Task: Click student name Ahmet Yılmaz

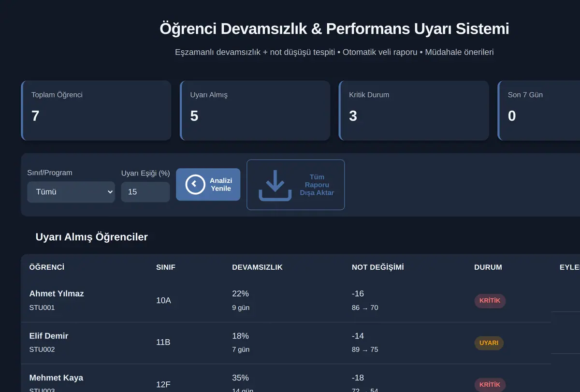Action: click(x=57, y=293)
